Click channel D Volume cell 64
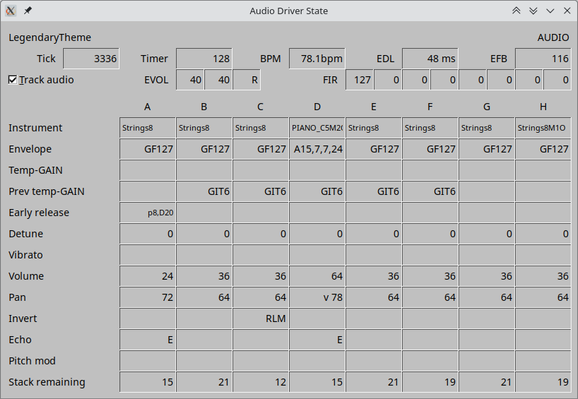 coord(317,276)
